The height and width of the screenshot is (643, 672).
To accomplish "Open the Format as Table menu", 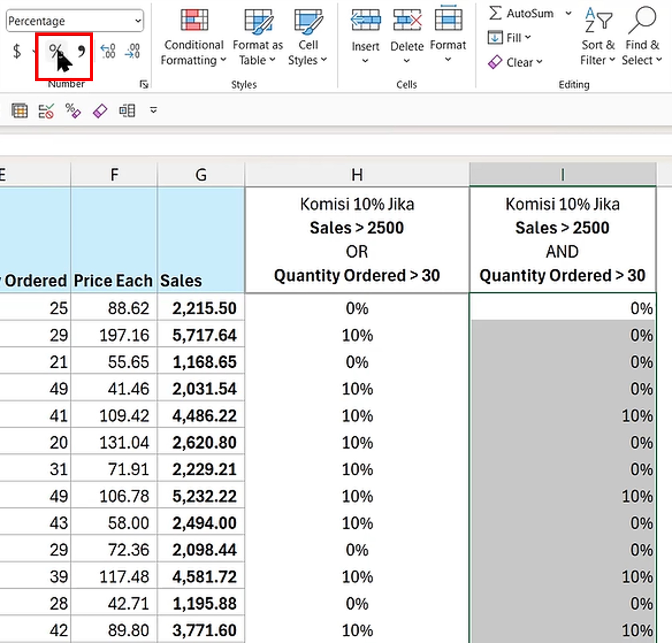I will point(257,52).
